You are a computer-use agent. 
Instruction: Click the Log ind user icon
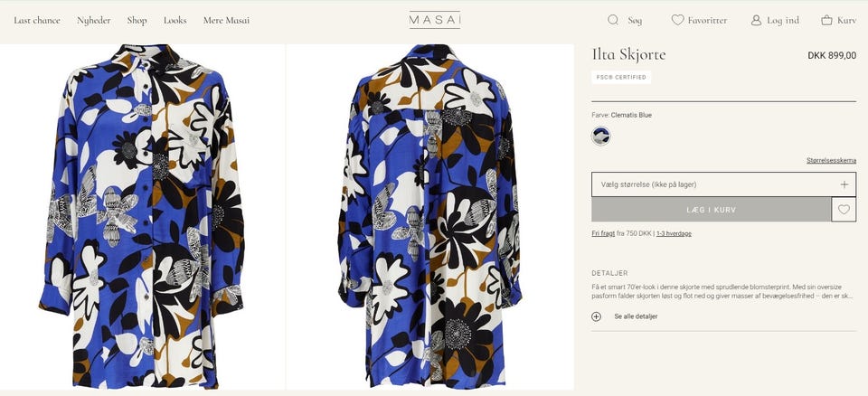pos(756,20)
